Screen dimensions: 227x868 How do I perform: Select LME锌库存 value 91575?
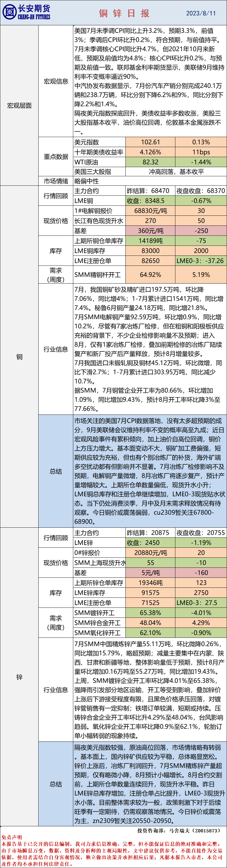pyautogui.click(x=150, y=593)
